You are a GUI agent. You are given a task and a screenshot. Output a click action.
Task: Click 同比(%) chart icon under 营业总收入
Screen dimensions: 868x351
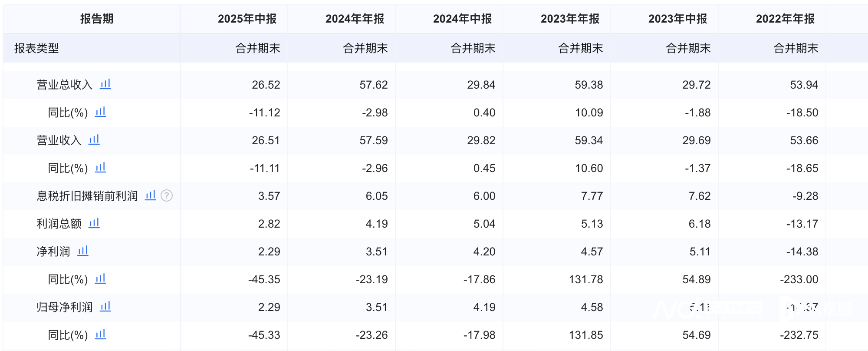point(100,112)
